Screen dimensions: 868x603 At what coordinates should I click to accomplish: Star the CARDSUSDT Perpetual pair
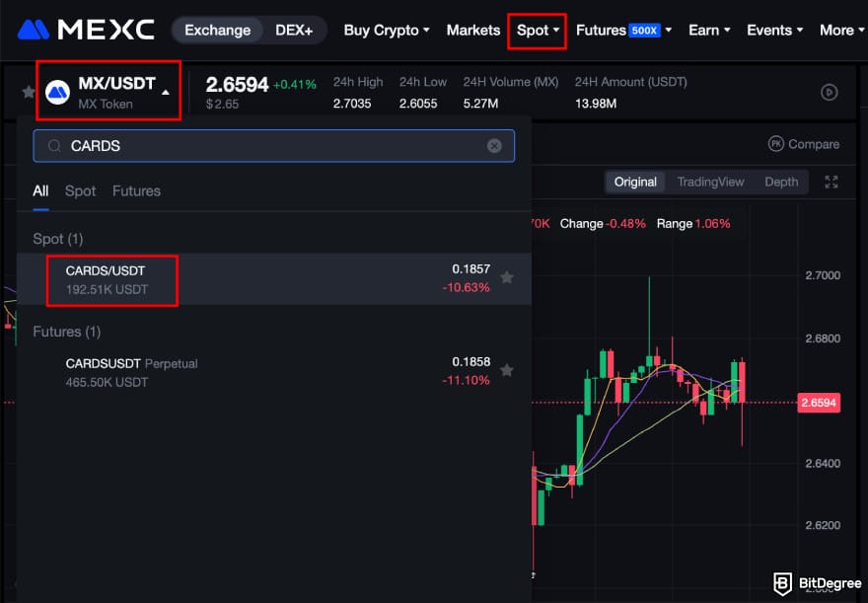tap(507, 370)
